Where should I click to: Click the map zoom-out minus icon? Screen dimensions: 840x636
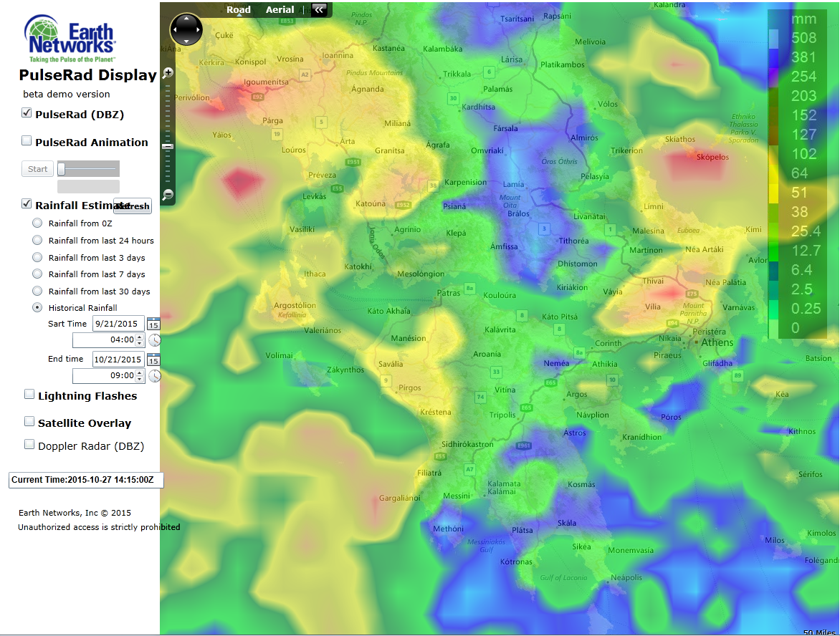pyautogui.click(x=168, y=194)
